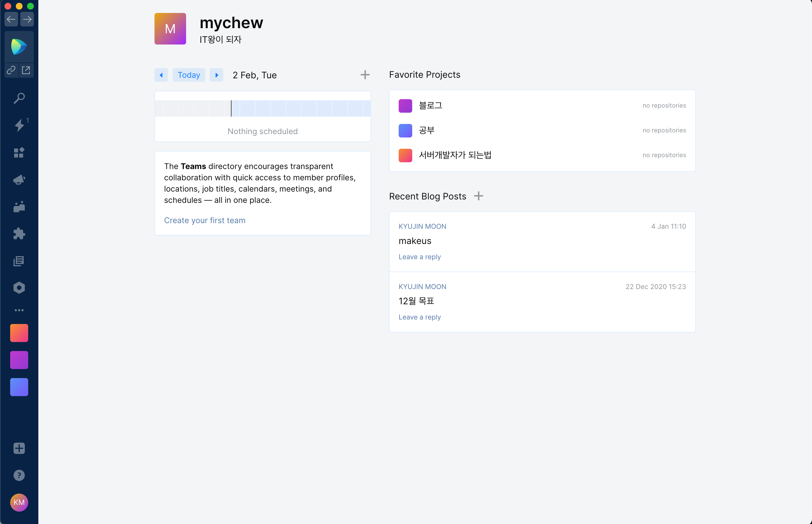Open the projects dashboard squares icon
The image size is (812, 524).
point(19,152)
